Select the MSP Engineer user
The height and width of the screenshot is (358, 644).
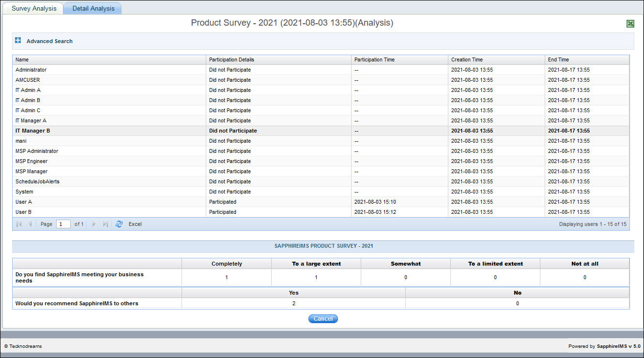coord(31,161)
